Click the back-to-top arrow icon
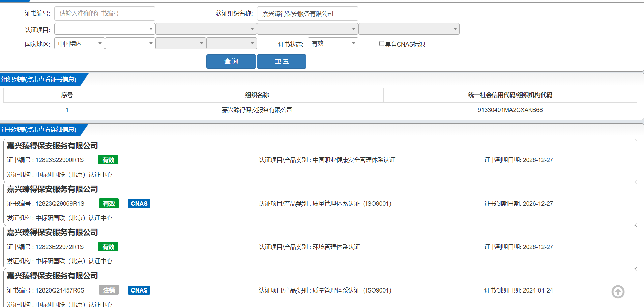Screen dimensions: 644x307 [618, 292]
